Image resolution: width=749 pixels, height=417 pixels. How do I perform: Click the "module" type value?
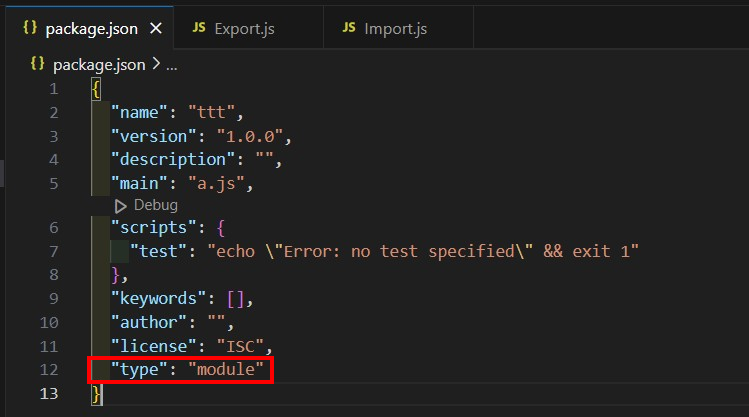[226, 369]
